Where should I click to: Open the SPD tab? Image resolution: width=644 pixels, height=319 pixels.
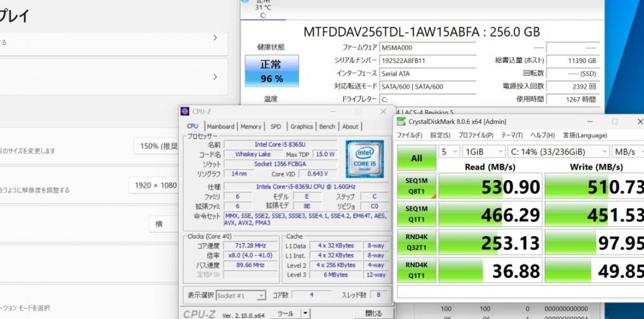pyautogui.click(x=276, y=127)
